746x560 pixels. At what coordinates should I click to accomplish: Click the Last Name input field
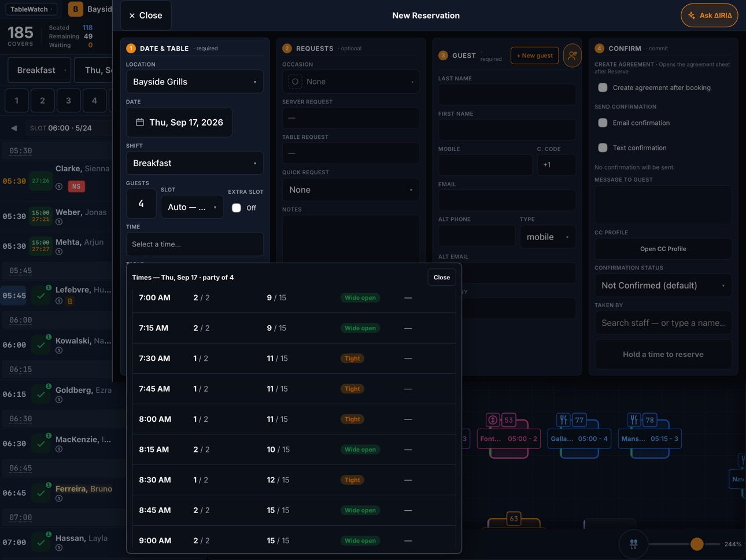507,94
